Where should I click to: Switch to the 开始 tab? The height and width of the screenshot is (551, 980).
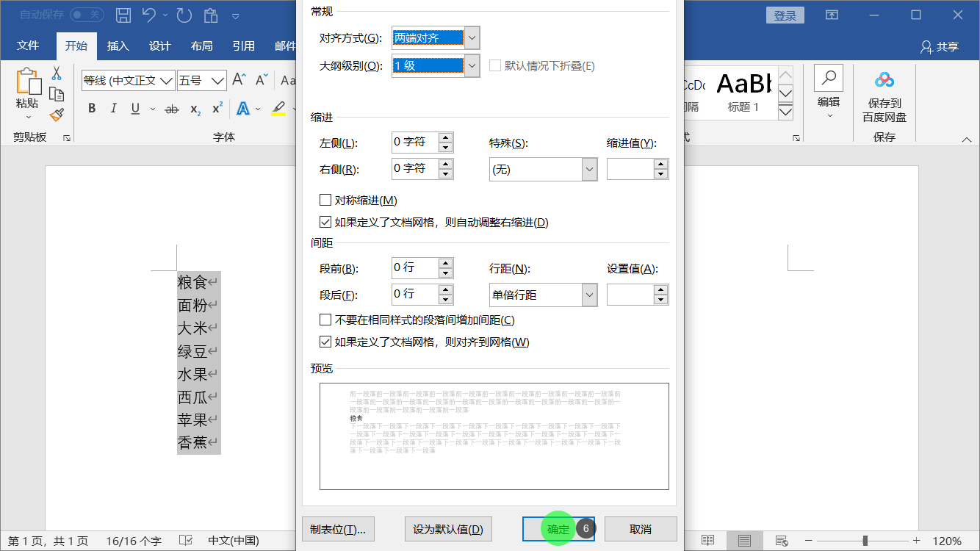(x=76, y=46)
